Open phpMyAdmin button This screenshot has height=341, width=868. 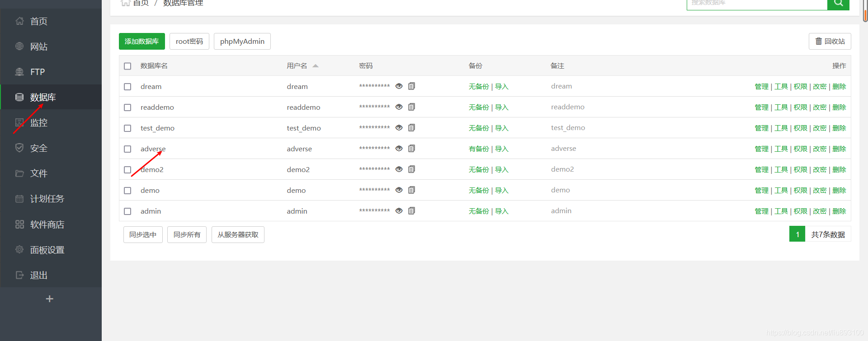pos(242,41)
